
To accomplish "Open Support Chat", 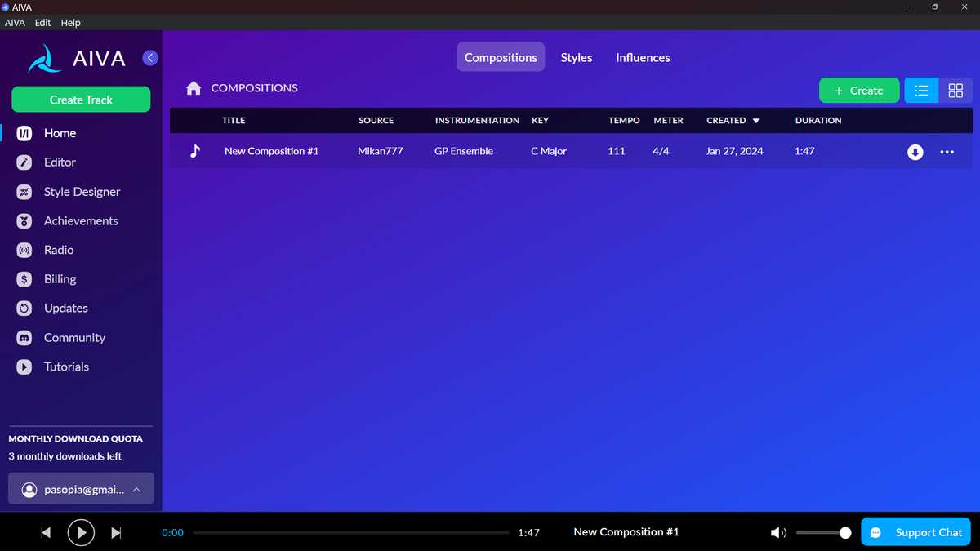I will (915, 532).
